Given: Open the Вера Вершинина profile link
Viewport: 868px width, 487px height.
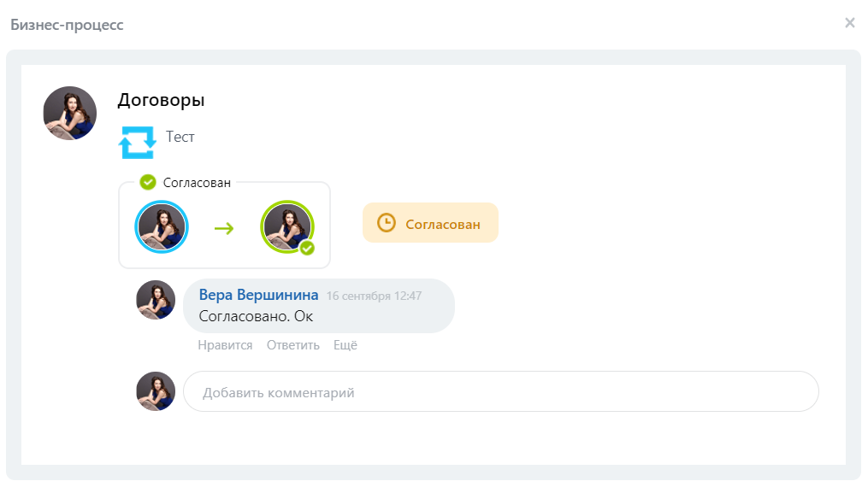Looking at the screenshot, I should click(258, 295).
